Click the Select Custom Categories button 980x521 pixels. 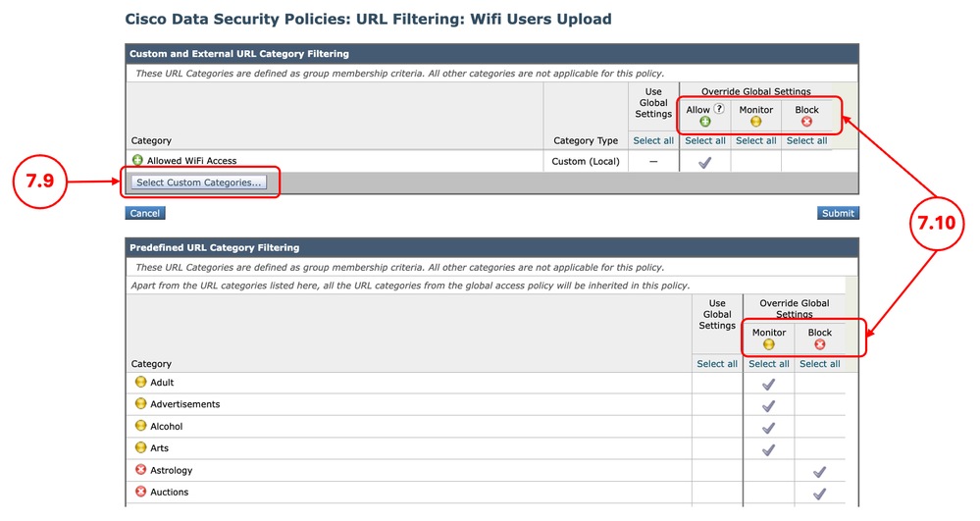pyautogui.click(x=199, y=182)
